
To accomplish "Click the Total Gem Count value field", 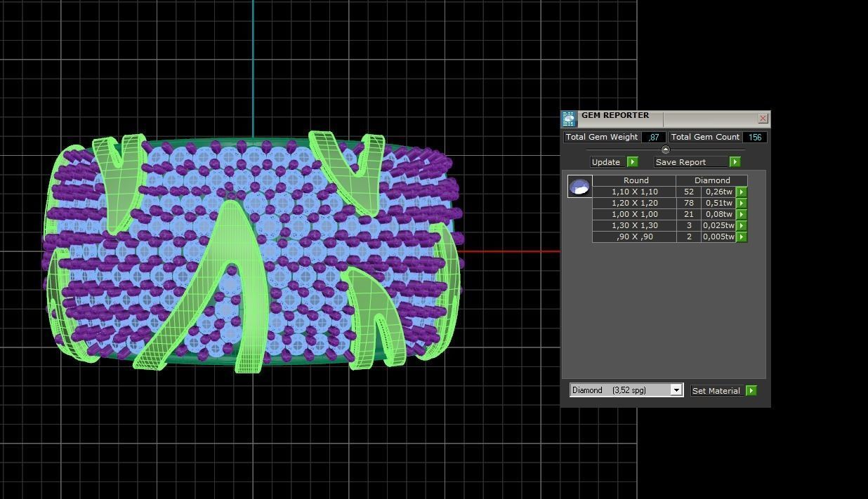I will [755, 137].
